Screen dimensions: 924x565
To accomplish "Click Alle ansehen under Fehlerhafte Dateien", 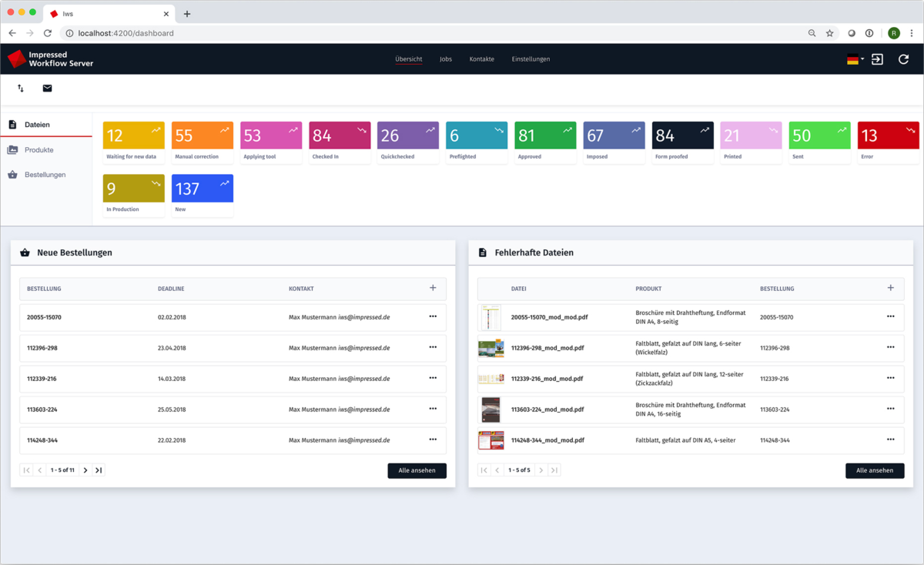I will (x=875, y=470).
